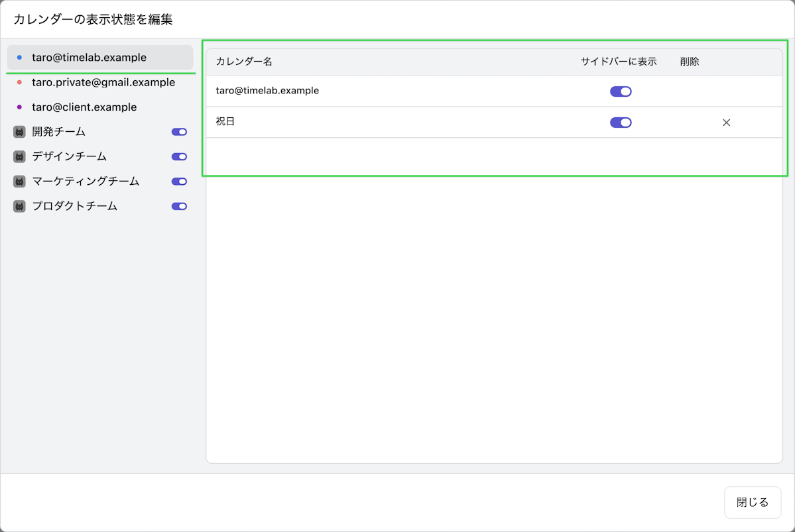Click 閉じる button to close dialog
Screen dimensions: 795x532
point(753,502)
